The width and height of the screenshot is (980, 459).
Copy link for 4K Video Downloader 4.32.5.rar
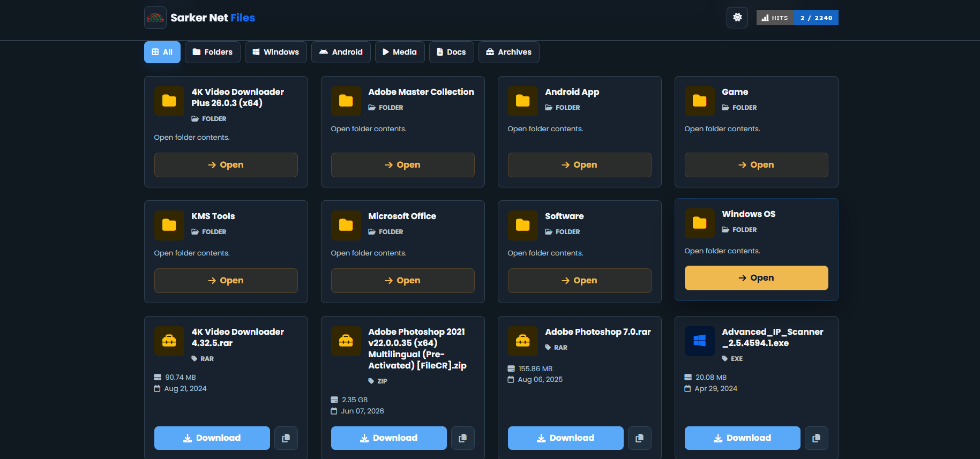[286, 438]
